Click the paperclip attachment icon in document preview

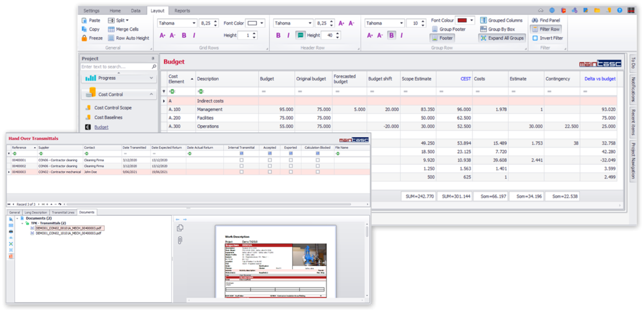click(179, 240)
